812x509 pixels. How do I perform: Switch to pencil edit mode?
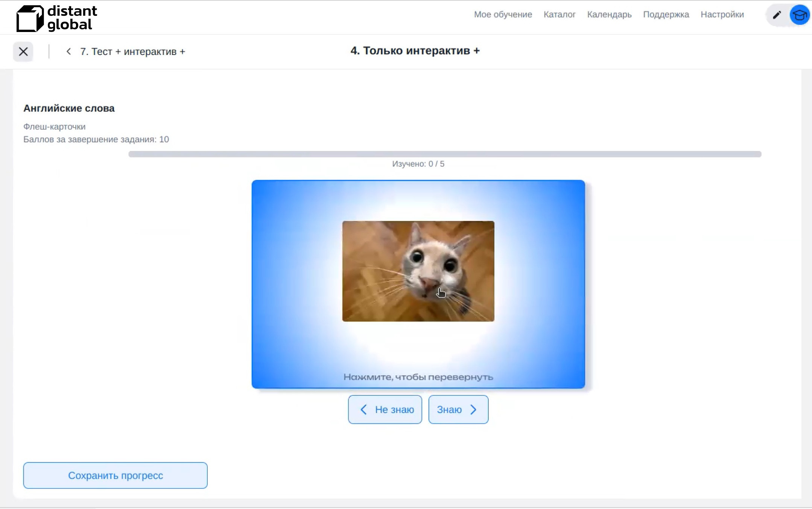777,15
